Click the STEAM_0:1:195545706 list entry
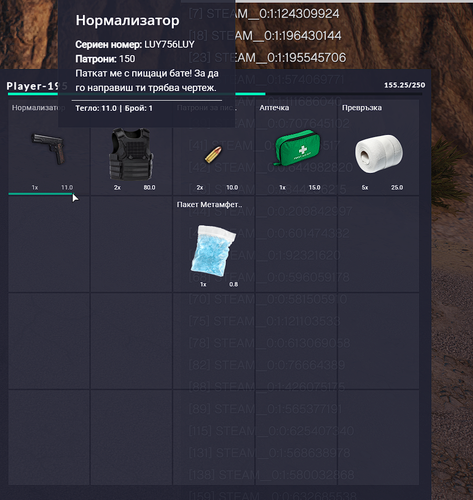The width and height of the screenshot is (473, 500). click(267, 58)
